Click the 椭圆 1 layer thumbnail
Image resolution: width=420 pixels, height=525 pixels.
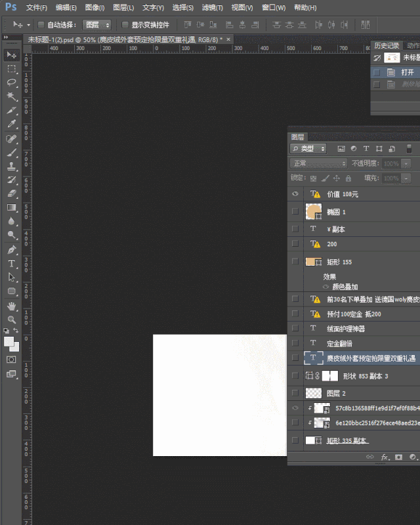(x=314, y=211)
